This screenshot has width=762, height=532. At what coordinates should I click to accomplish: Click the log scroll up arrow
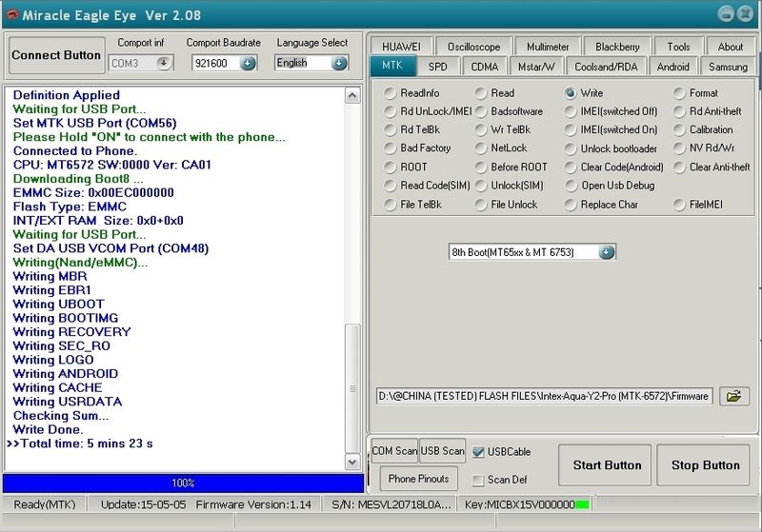352,95
